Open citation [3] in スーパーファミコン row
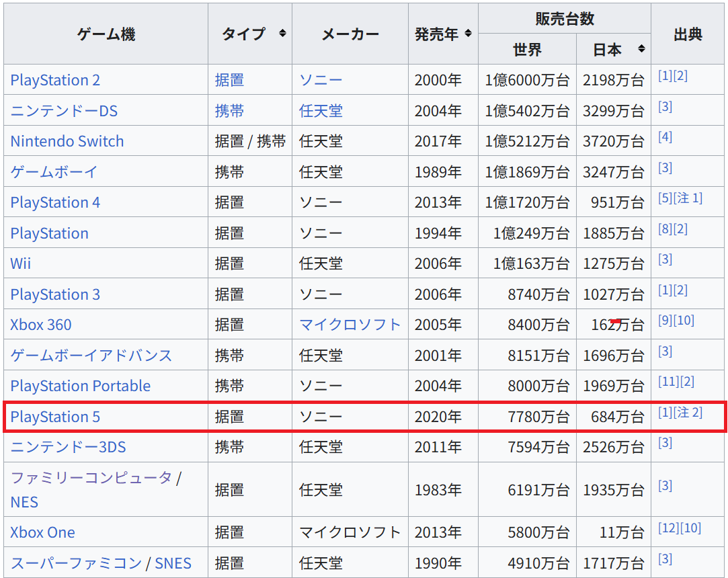728x578 pixels. (x=665, y=559)
